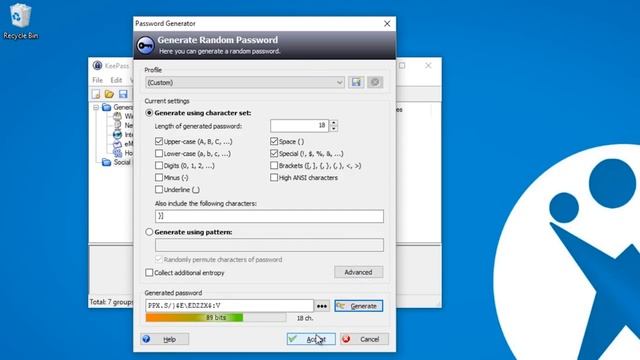Click the 89 bits password quality bar

(216, 318)
